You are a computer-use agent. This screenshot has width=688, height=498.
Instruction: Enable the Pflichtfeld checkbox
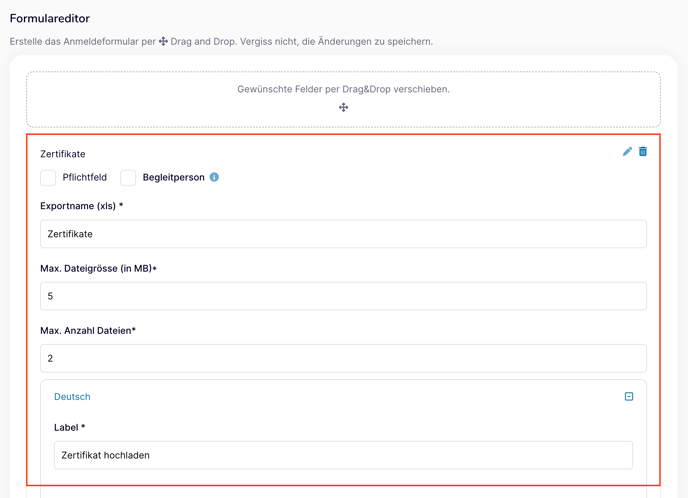pos(48,178)
